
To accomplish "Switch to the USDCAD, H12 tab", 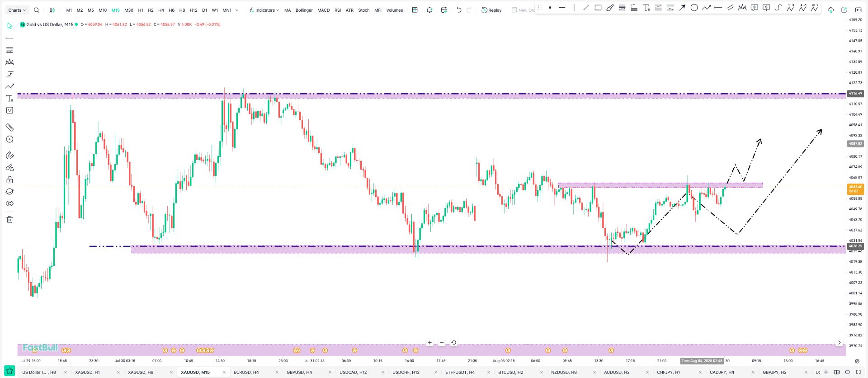I will coord(353,372).
